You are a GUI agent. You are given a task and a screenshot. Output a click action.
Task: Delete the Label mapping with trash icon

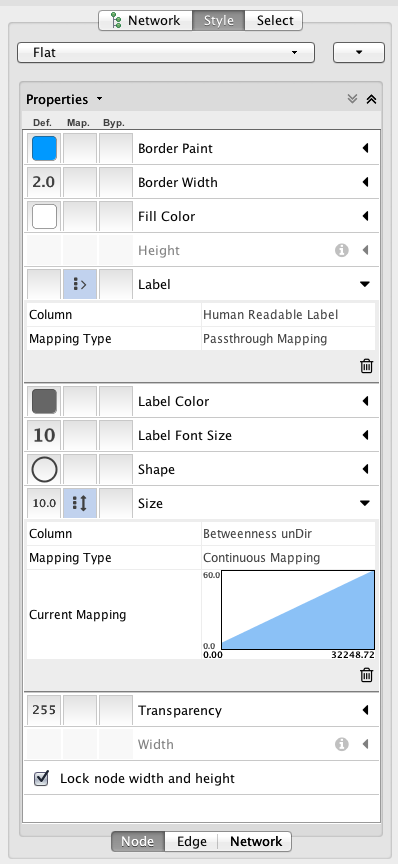[x=367, y=366]
